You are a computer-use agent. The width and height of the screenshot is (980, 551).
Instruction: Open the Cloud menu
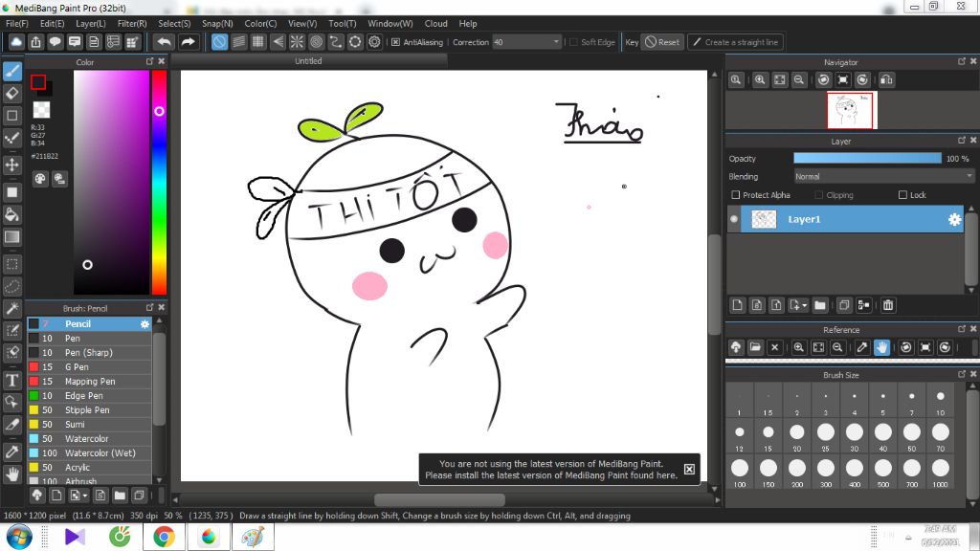pos(435,24)
